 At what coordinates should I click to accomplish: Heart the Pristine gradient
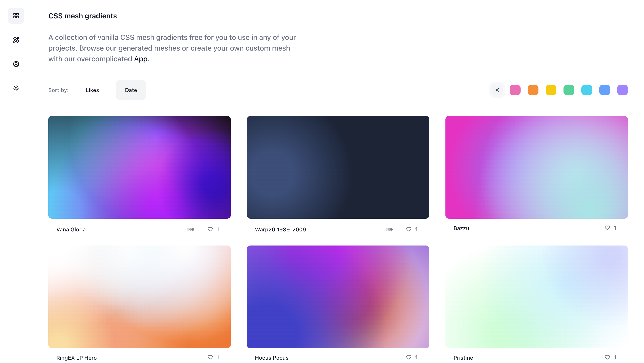tap(607, 357)
